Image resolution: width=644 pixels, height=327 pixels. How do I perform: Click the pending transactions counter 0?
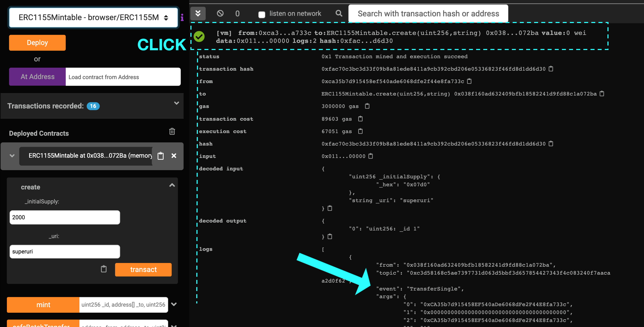click(x=238, y=13)
